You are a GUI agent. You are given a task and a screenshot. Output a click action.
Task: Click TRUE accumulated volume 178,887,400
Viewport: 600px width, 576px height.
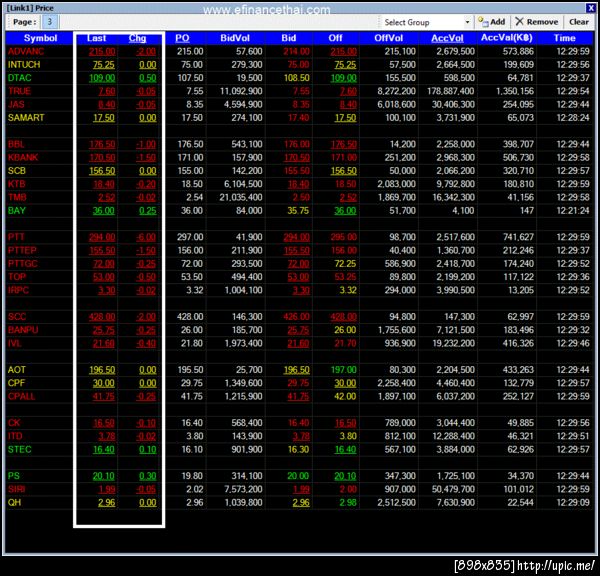(450, 91)
